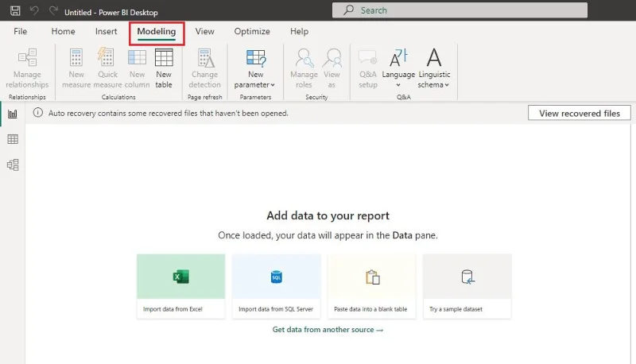Image resolution: width=636 pixels, height=364 pixels.
Task: Add a Quick measure
Action: pos(107,68)
